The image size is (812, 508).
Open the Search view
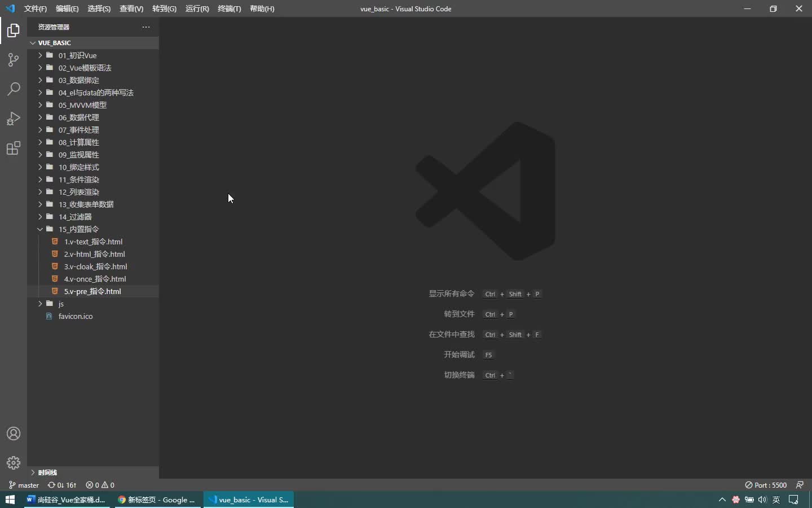(x=14, y=89)
